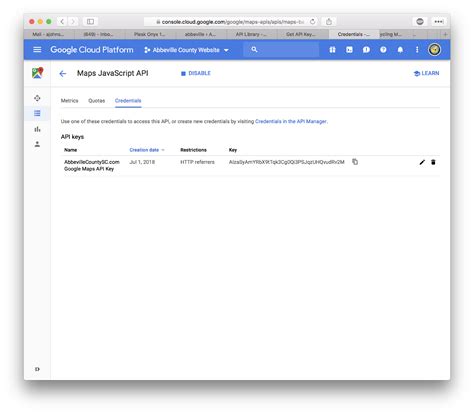The width and height of the screenshot is (474, 414).
Task: Open a new Safari tab
Action: point(445,34)
